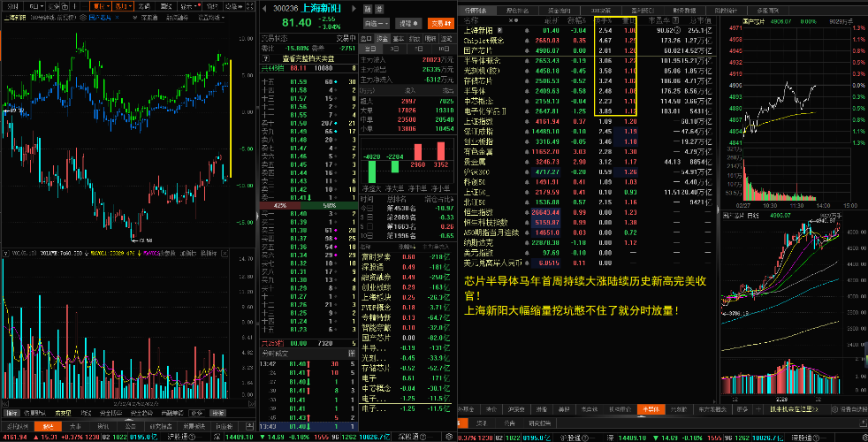Click the 融 badge beside stock name
The width and height of the screenshot is (868, 442).
tap(368, 10)
